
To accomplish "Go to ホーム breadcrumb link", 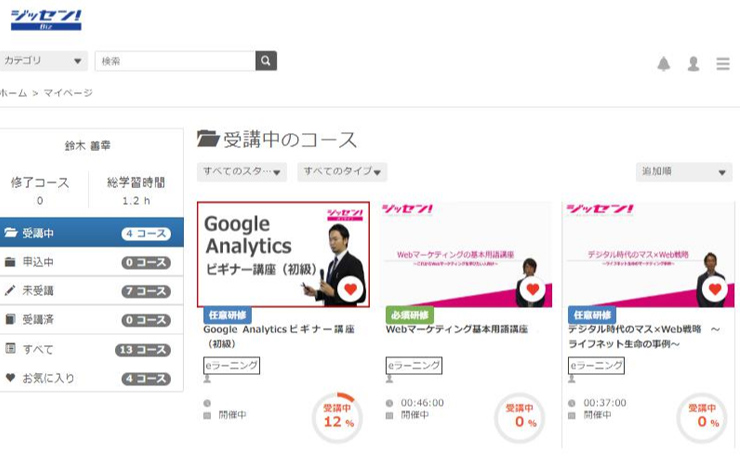I will click(14, 93).
